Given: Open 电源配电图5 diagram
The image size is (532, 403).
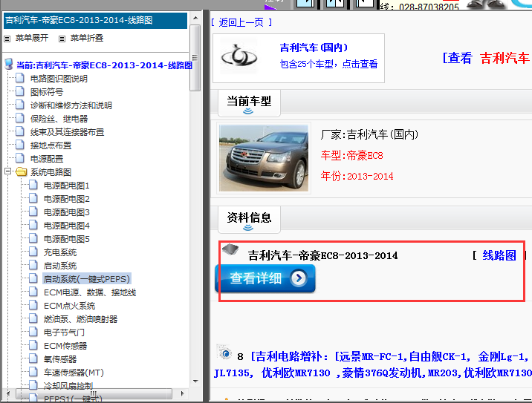Looking at the screenshot, I should coord(67,239).
